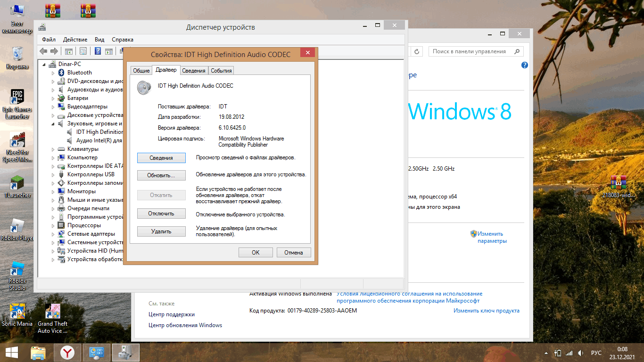Select the Sonic Mania desktop icon
This screenshot has width=644, height=362.
[x=17, y=315]
